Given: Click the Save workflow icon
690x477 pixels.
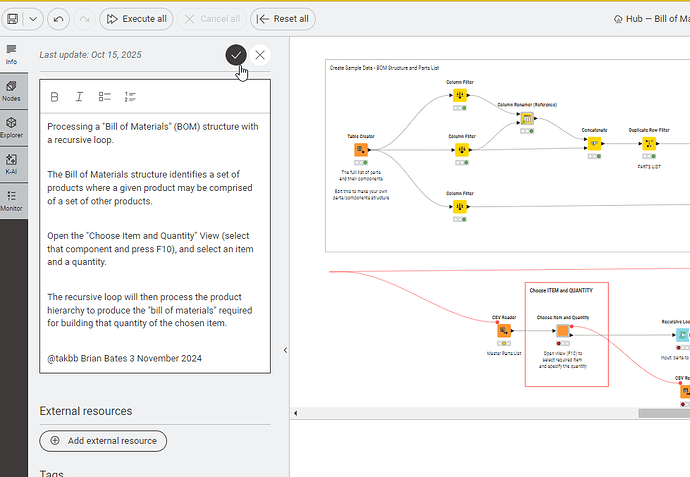Looking at the screenshot, I should click(11, 19).
